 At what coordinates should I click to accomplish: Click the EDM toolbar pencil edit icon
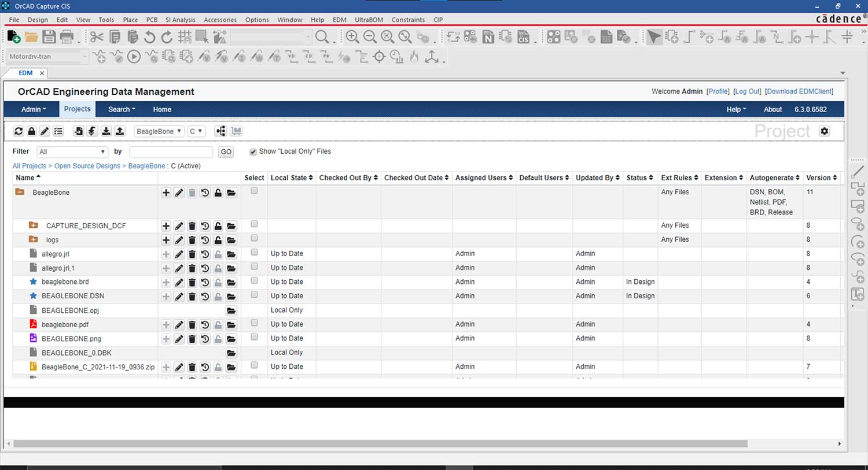(x=45, y=131)
